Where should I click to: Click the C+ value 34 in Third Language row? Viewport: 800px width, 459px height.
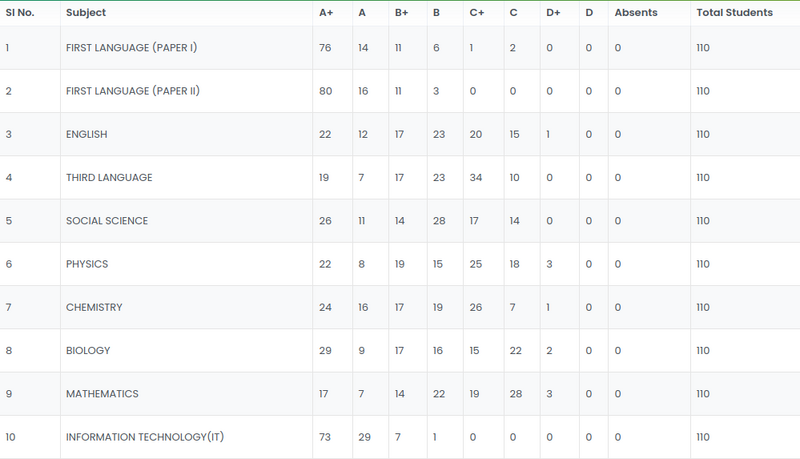(x=476, y=177)
